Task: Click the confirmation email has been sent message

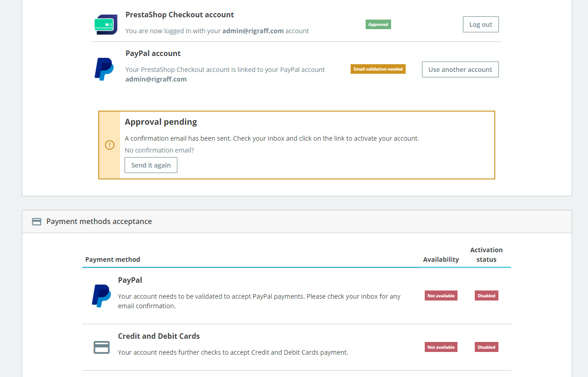Action: pyautogui.click(x=272, y=138)
